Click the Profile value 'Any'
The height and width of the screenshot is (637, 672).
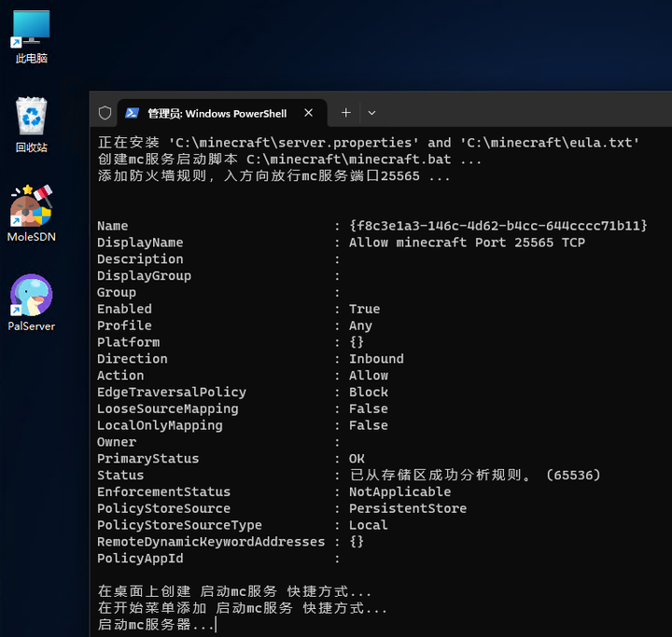click(x=360, y=325)
